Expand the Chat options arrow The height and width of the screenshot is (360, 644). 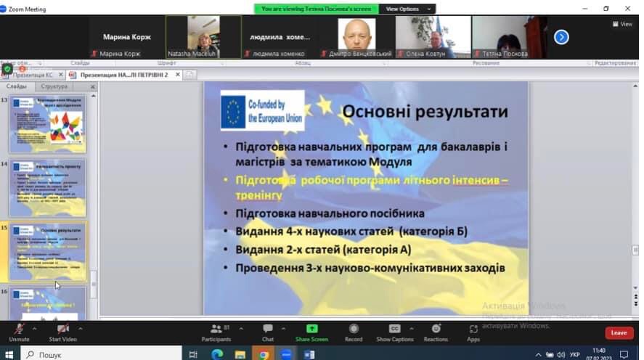283,328
